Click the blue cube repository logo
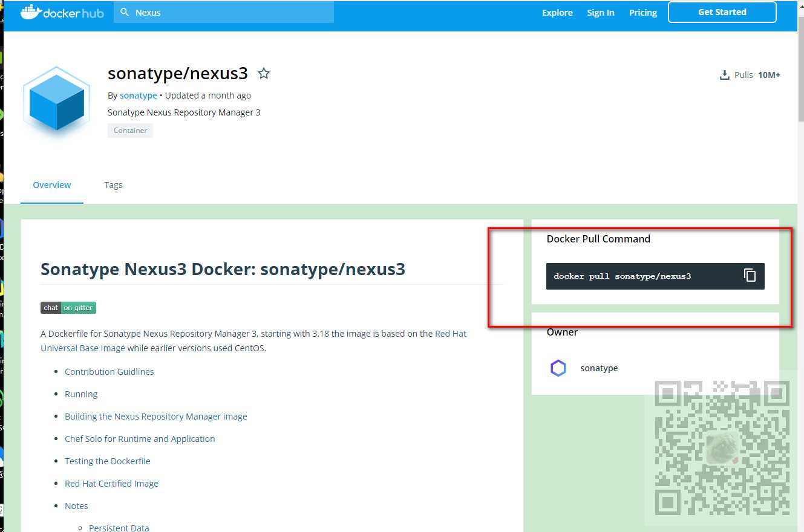 [x=57, y=102]
